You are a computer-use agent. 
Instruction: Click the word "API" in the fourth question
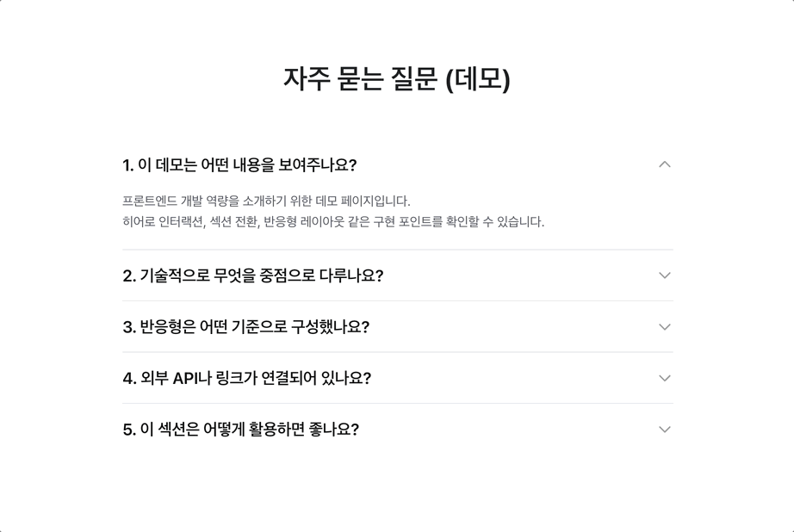coord(186,378)
